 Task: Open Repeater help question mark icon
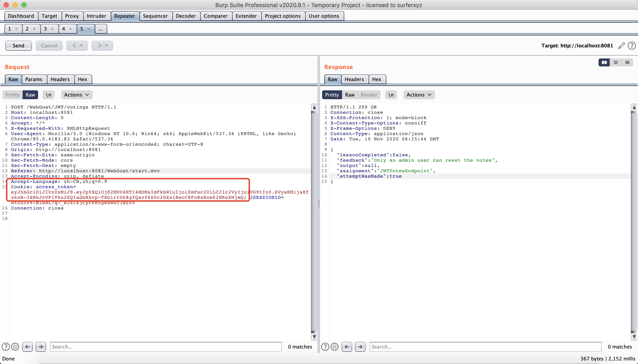point(632,46)
